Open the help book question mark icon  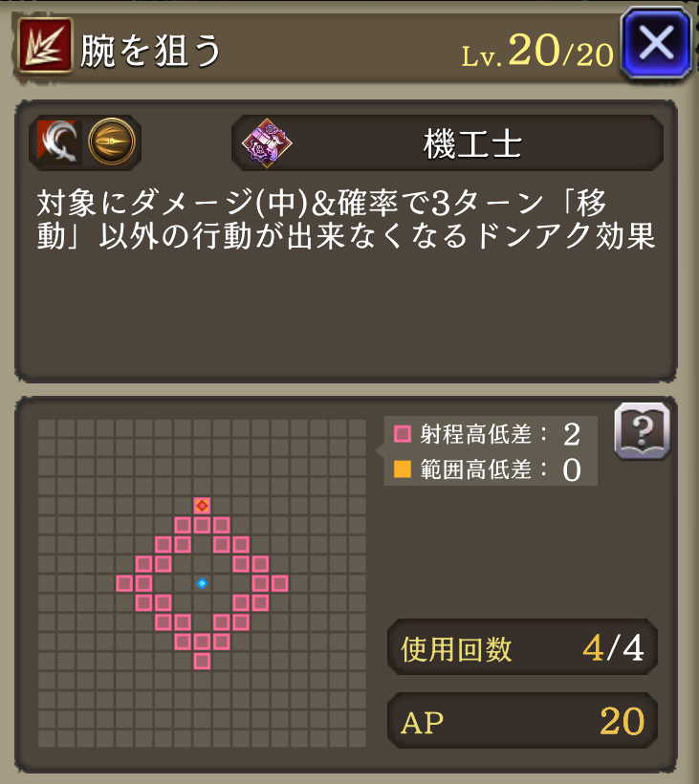click(642, 431)
